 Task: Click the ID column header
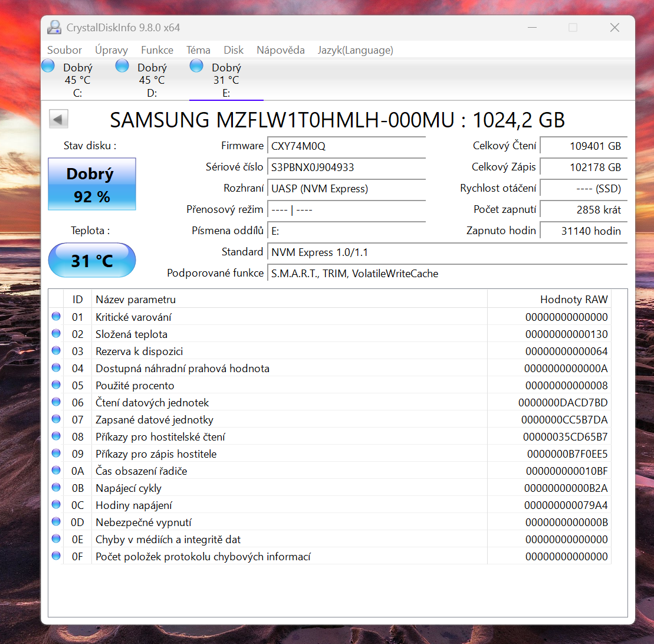point(78,300)
